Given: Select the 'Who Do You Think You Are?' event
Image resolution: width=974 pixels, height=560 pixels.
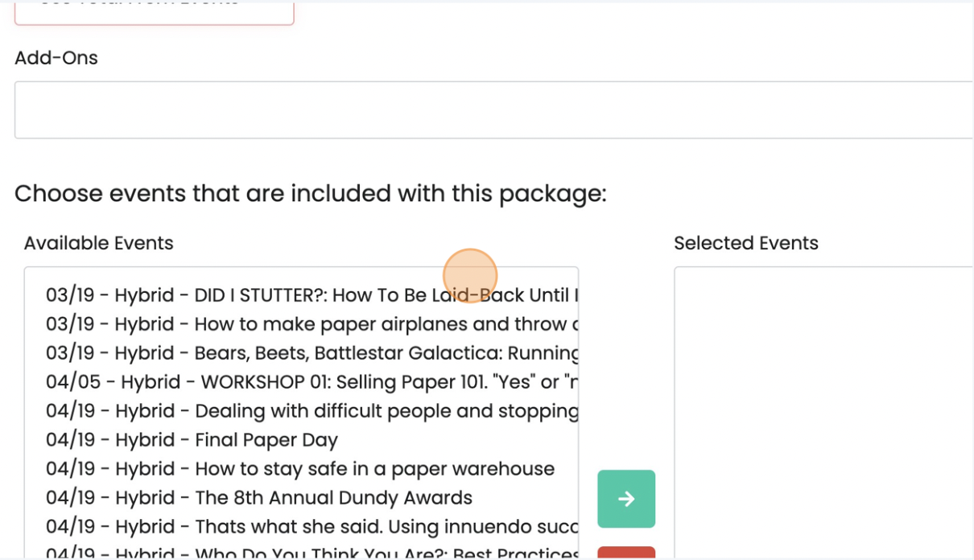Looking at the screenshot, I should tap(311, 554).
